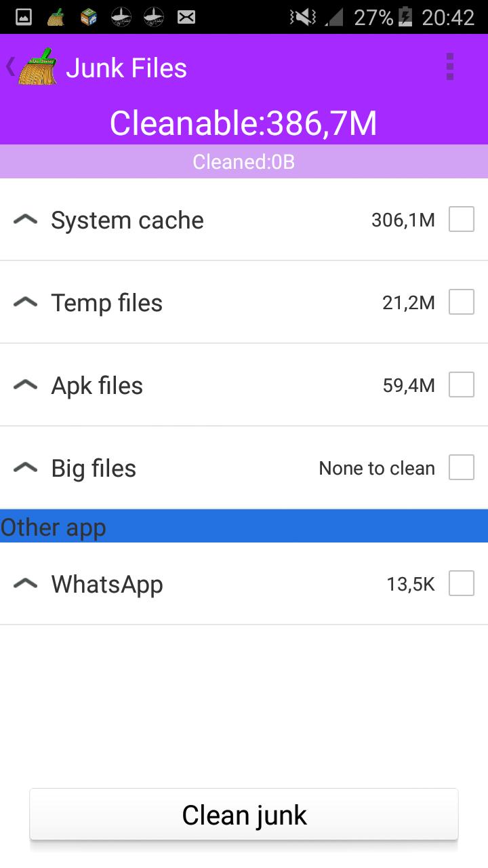488x868 pixels.
Task: Select the Apk files size label 59,4M
Action: (x=409, y=384)
